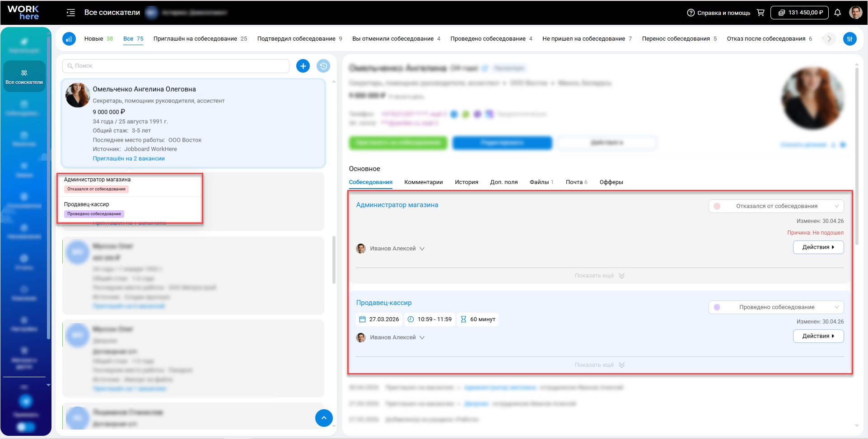Click the WORK here logo
Image resolution: width=868 pixels, height=439 pixels.
click(x=23, y=13)
